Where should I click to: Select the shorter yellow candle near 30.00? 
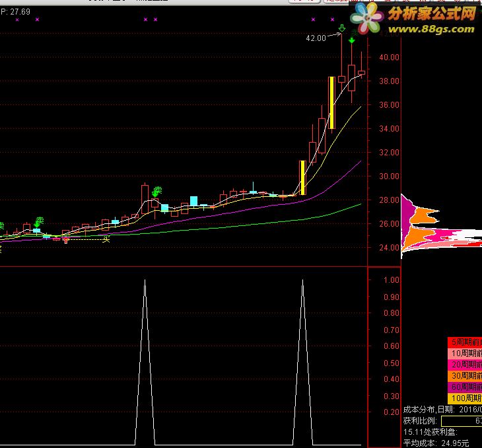[x=302, y=178]
